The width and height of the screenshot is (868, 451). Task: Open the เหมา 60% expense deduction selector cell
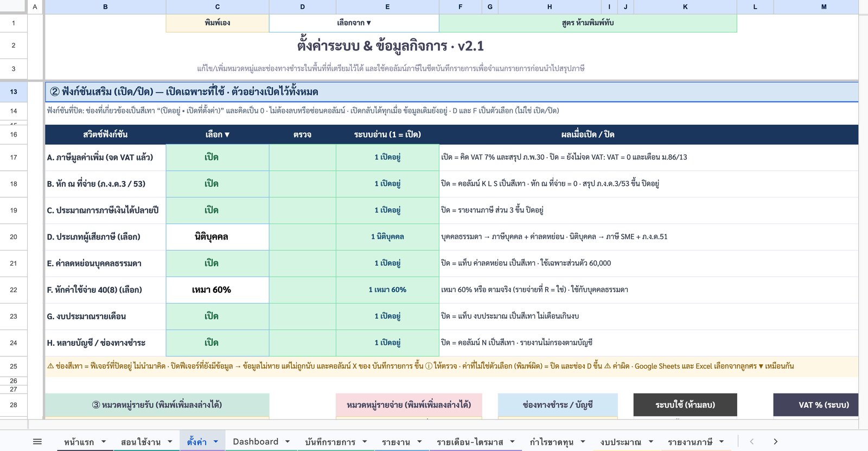point(218,290)
